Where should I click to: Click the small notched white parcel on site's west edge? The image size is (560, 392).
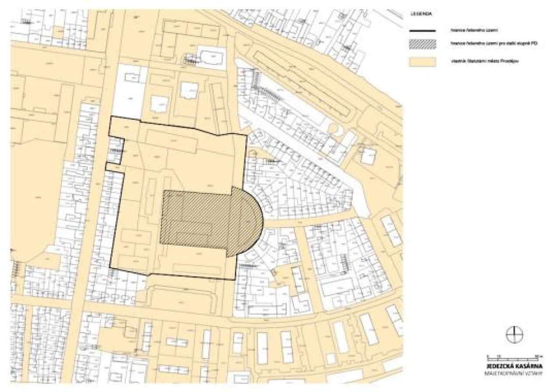[115, 151]
